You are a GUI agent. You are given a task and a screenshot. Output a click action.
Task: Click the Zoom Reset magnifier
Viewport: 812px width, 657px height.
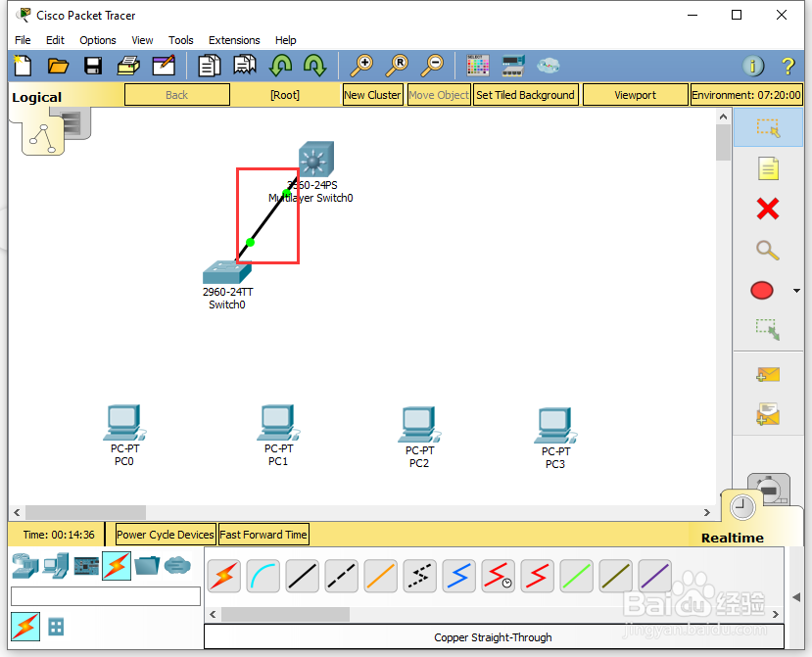coord(398,66)
